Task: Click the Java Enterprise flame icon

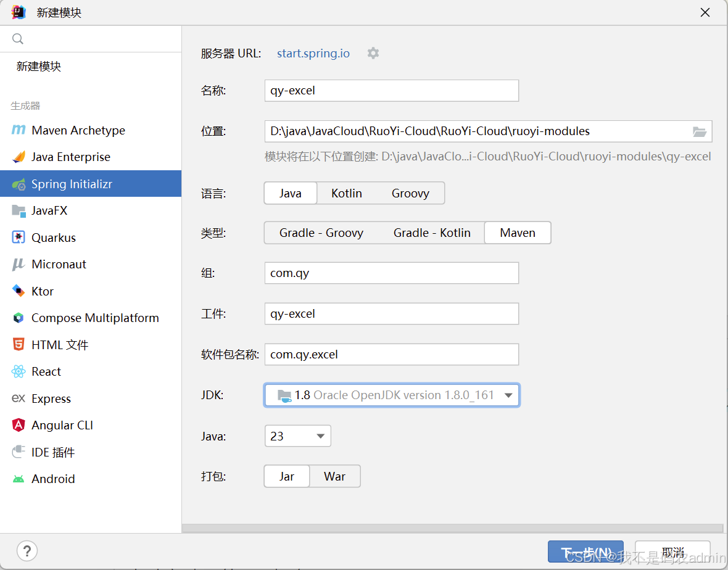Action: click(x=19, y=157)
